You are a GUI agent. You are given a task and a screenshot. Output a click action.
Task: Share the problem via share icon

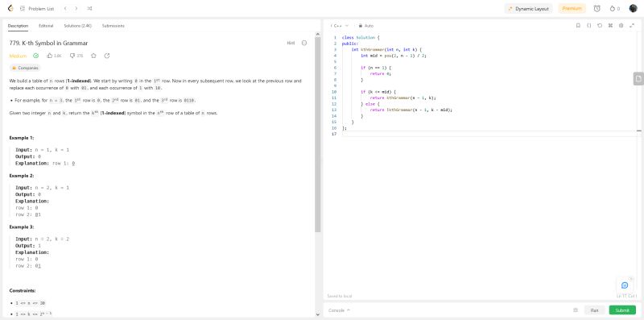pyautogui.click(x=107, y=56)
